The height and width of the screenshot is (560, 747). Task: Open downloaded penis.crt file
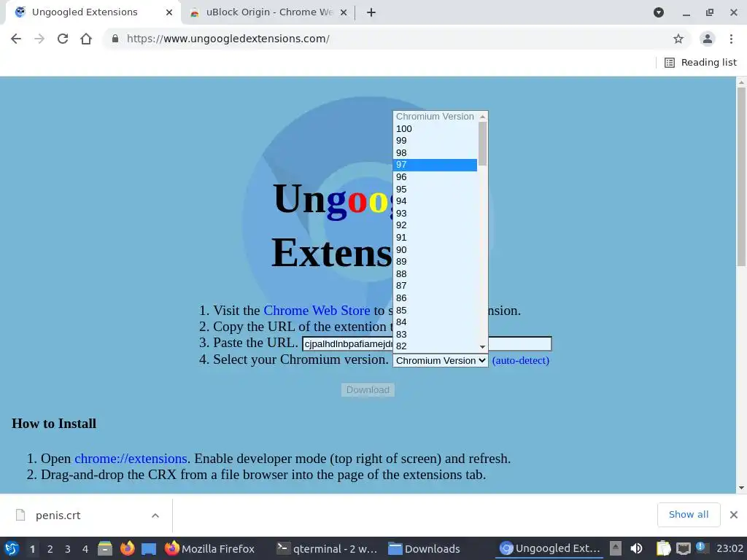(58, 516)
